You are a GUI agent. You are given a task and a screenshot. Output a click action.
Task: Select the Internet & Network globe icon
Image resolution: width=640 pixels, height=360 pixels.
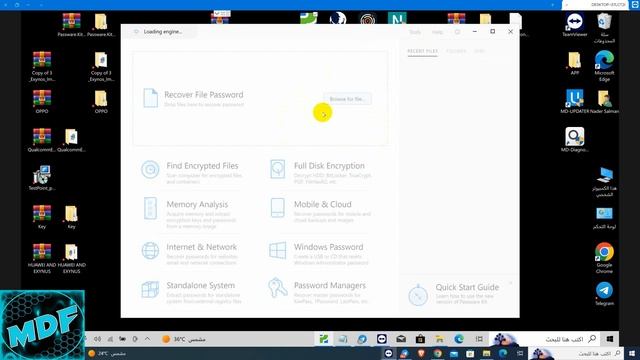point(150,251)
